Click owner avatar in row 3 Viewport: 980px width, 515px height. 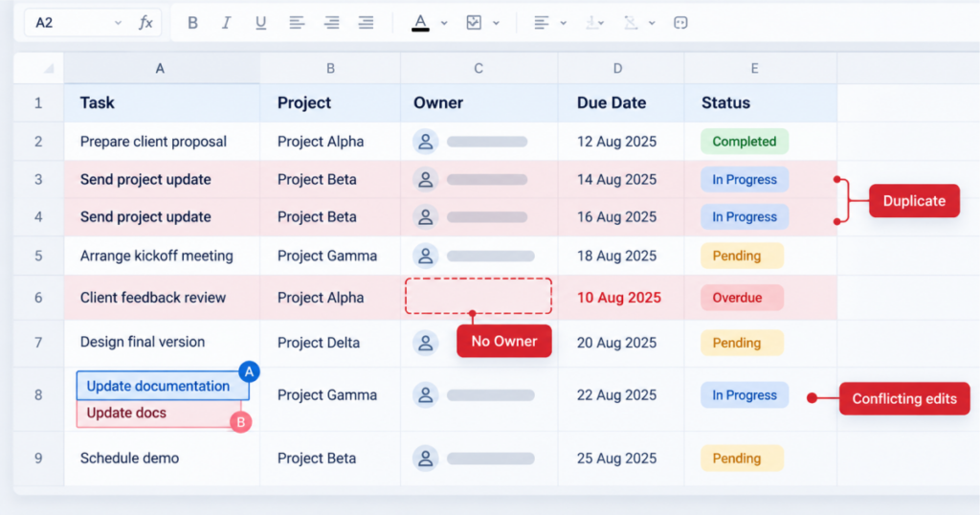coord(426,179)
